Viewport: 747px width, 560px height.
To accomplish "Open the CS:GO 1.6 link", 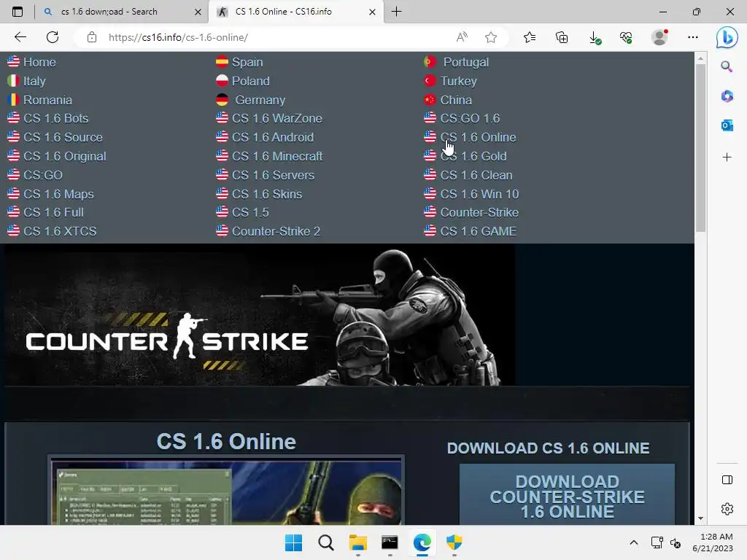I will click(470, 118).
